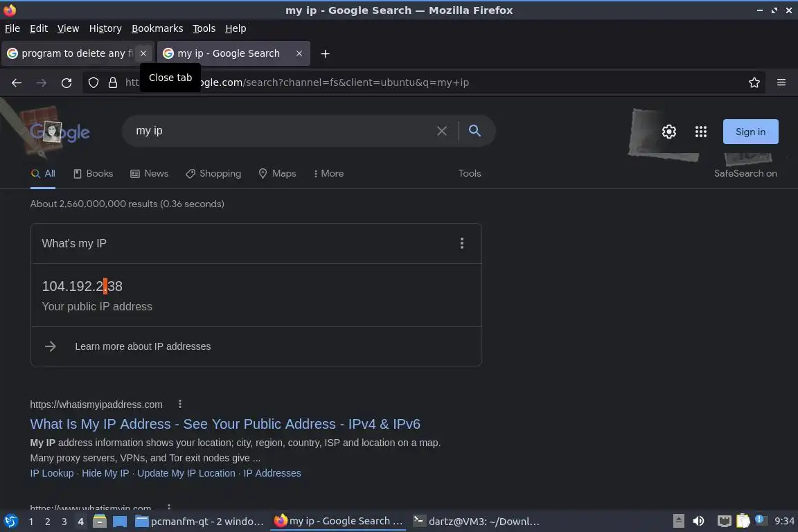The height and width of the screenshot is (532, 798).
Task: Open options menu for What's my IP card
Action: 461,243
